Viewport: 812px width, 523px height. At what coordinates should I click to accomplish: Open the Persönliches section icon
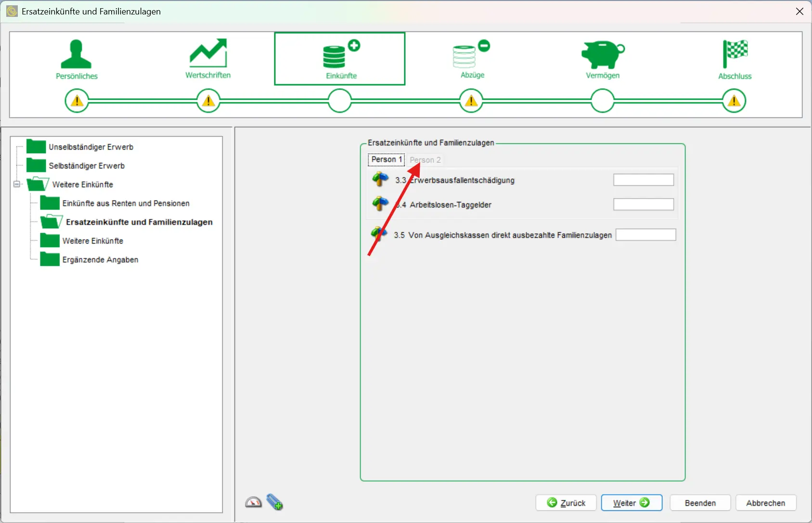76,54
